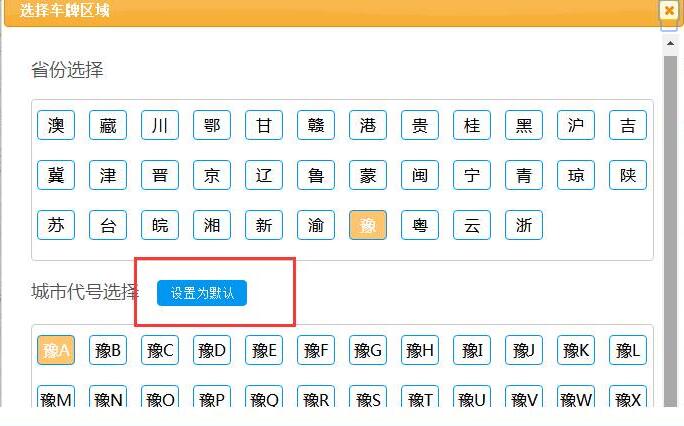Click 设置为默认 (set as default) button
This screenshot has height=426, width=684.
(x=201, y=293)
